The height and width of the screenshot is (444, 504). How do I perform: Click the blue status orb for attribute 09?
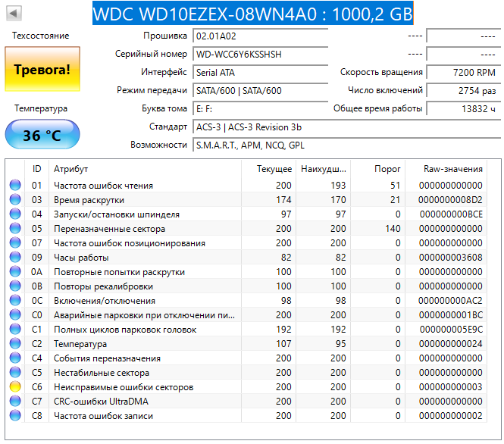pyautogui.click(x=15, y=257)
